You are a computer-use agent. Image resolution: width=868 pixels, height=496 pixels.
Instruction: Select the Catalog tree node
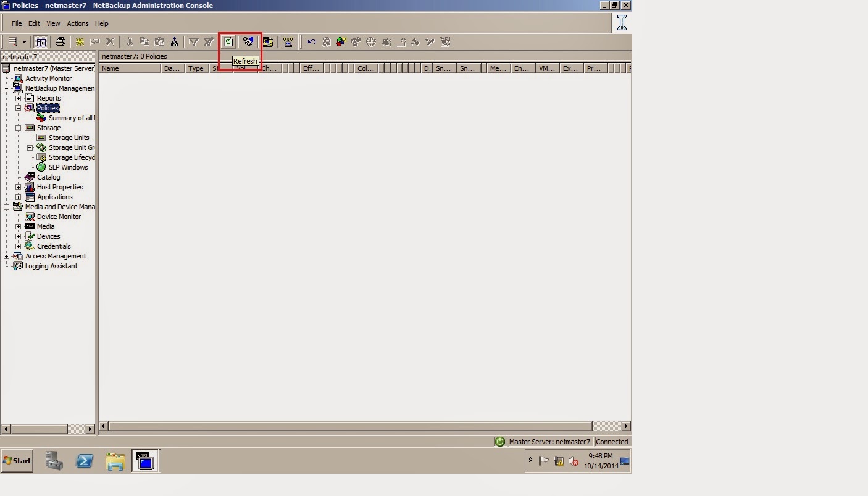tap(48, 177)
